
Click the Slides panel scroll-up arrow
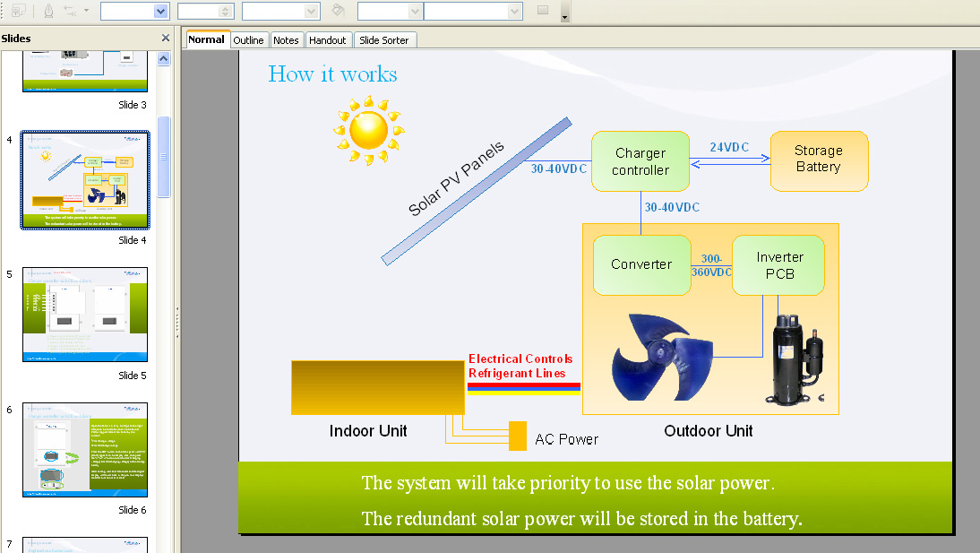click(x=164, y=58)
